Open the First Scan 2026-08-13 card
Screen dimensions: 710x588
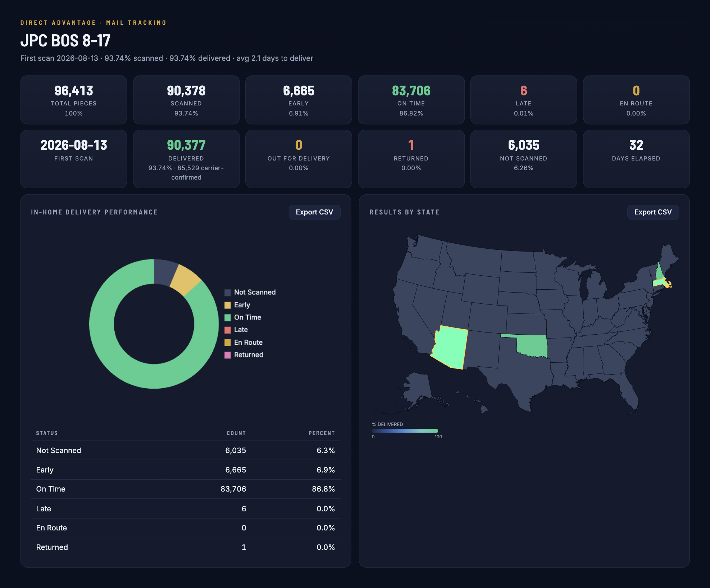pos(74,159)
